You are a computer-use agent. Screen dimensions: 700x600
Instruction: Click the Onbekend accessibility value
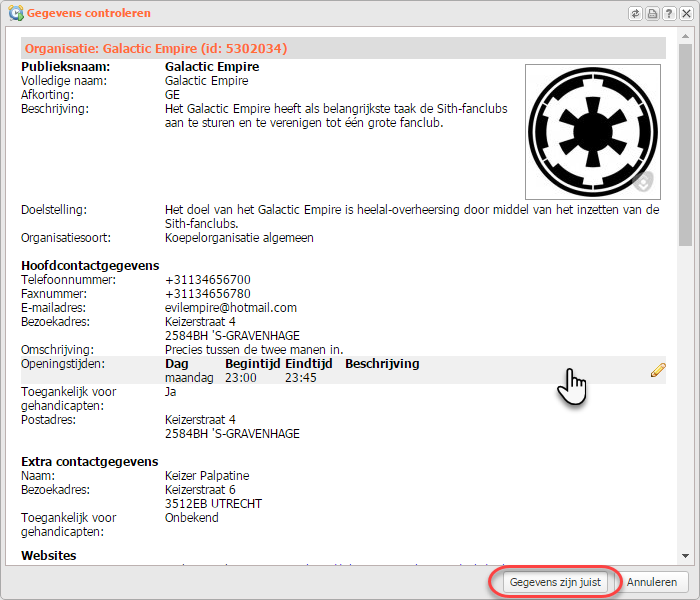tap(192, 518)
